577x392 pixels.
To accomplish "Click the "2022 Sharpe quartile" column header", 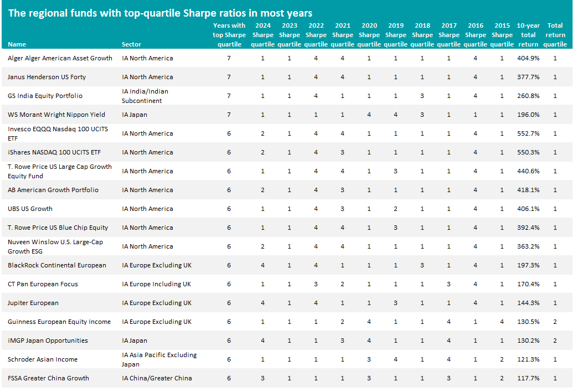I will point(316,35).
